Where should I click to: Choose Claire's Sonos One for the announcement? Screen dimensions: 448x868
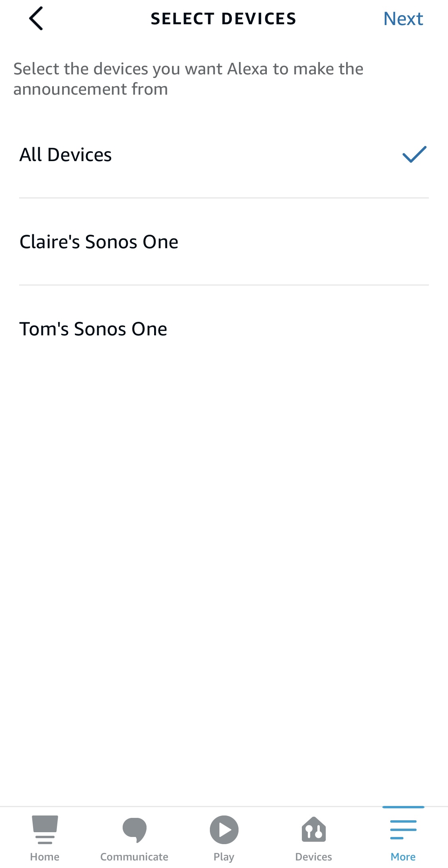99,242
